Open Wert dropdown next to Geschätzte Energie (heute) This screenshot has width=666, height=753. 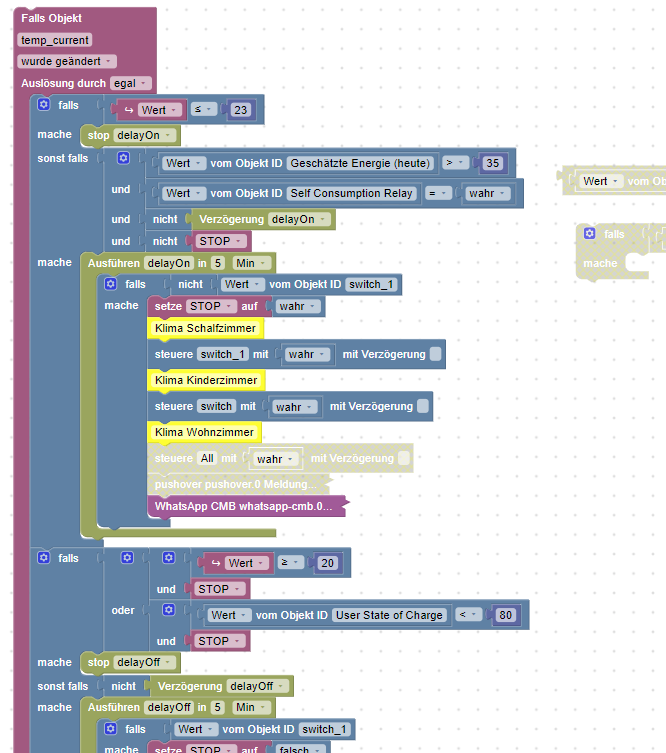pos(184,163)
